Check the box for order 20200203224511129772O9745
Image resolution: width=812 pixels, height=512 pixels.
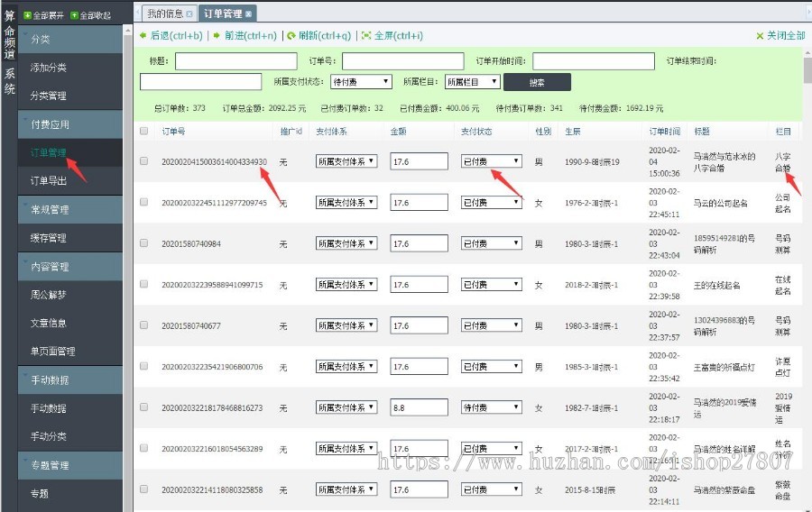144,202
